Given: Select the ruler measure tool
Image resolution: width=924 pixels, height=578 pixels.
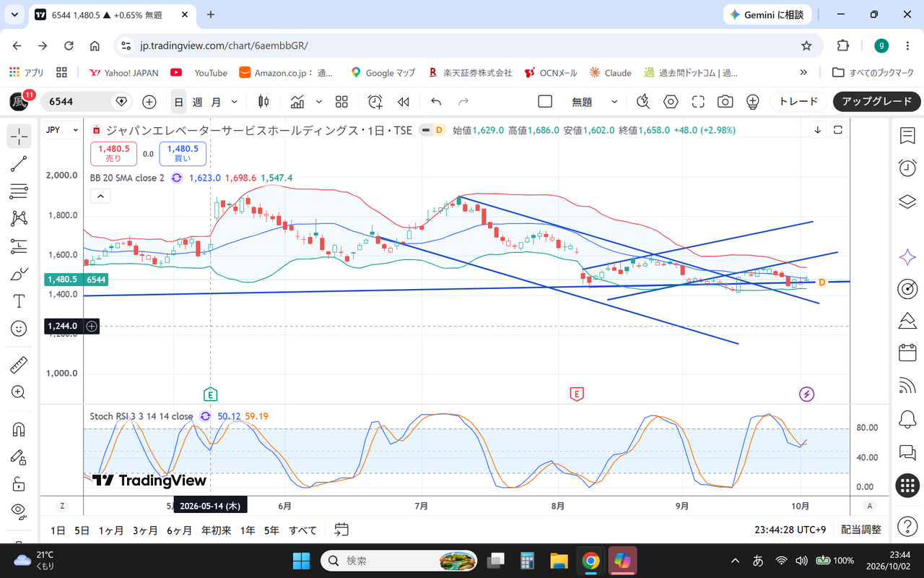Looking at the screenshot, I should click(19, 365).
